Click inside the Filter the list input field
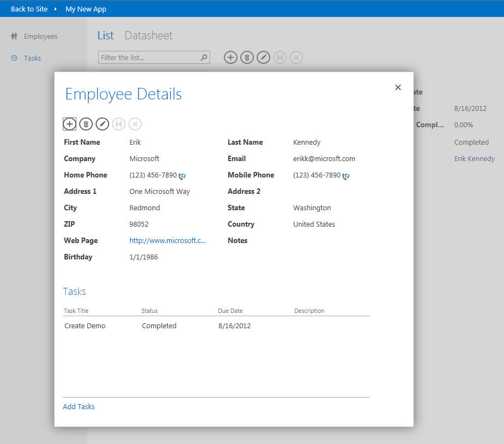The height and width of the screenshot is (444, 504). pyautogui.click(x=147, y=57)
